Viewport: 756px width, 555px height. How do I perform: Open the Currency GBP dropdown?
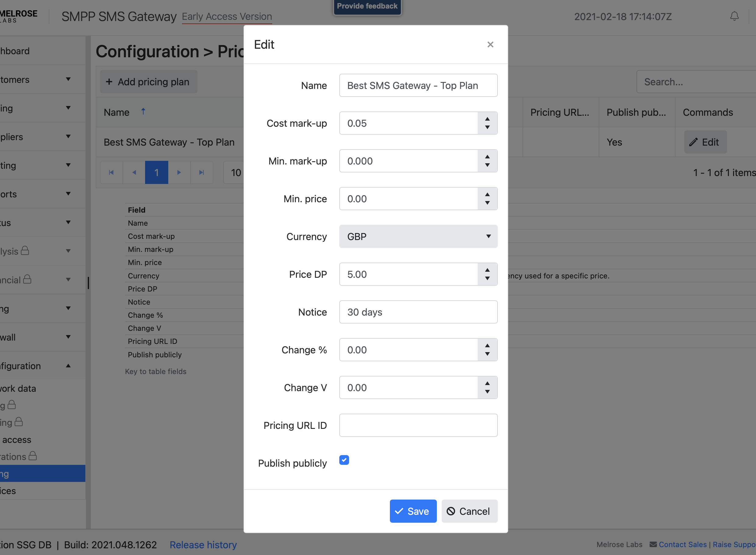coord(418,236)
